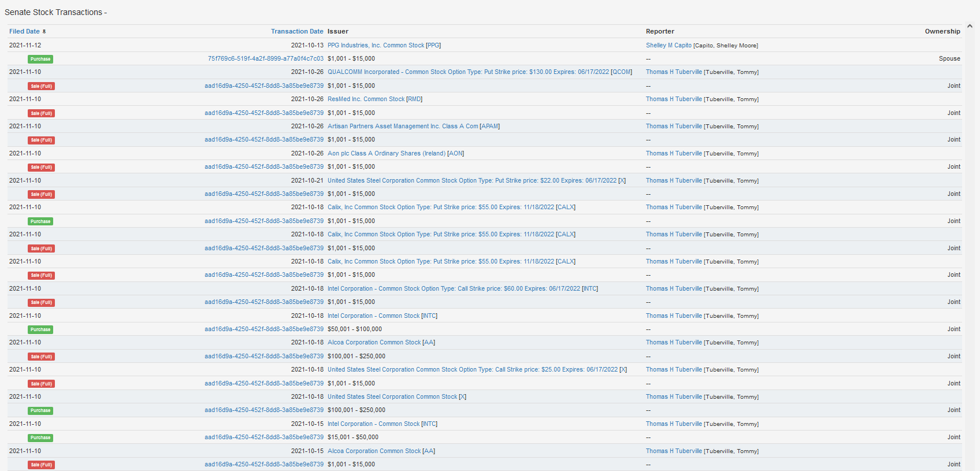Screen dimensions: 980x471
Task: Click Purchase badge with $15,001 - $50,000 amount
Action: [40, 437]
